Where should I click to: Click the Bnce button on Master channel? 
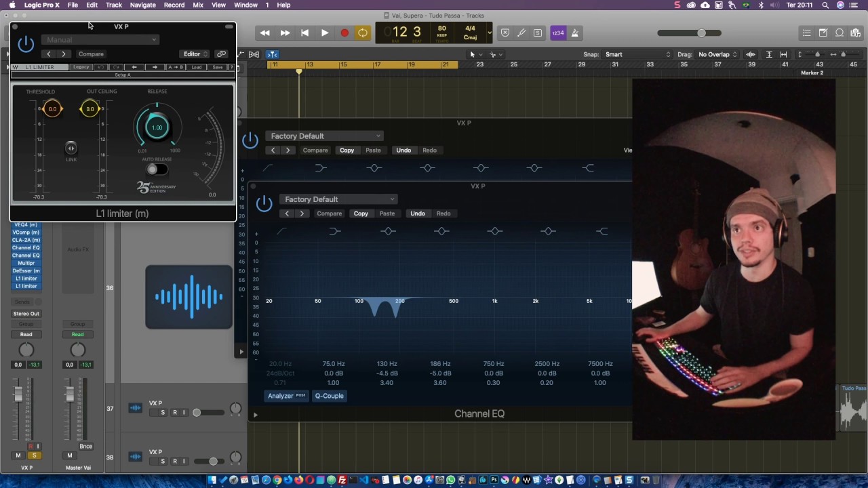tap(85, 446)
